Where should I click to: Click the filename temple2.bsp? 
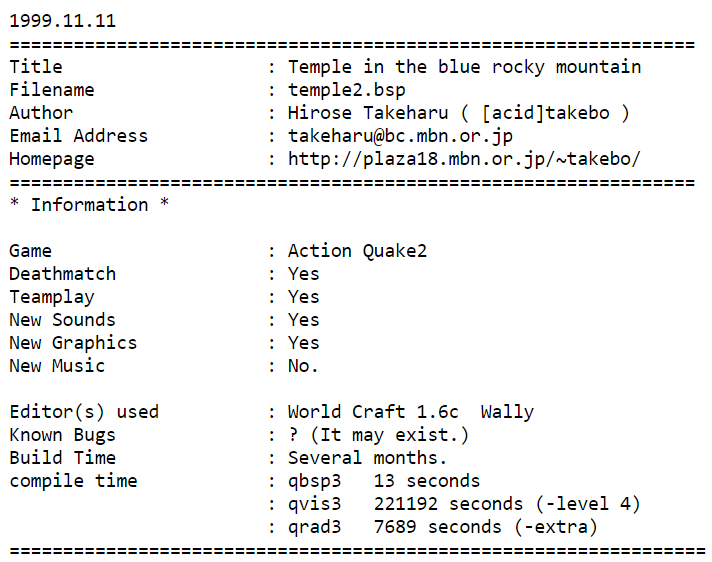point(346,90)
